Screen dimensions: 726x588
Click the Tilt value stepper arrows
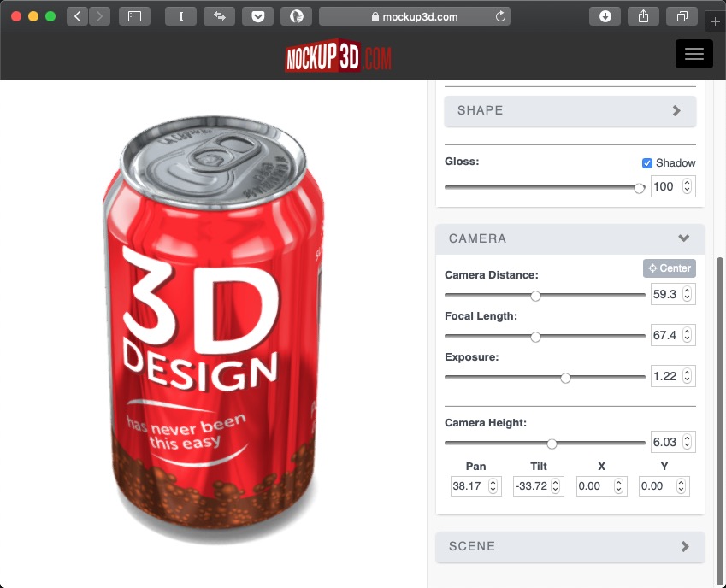click(556, 486)
